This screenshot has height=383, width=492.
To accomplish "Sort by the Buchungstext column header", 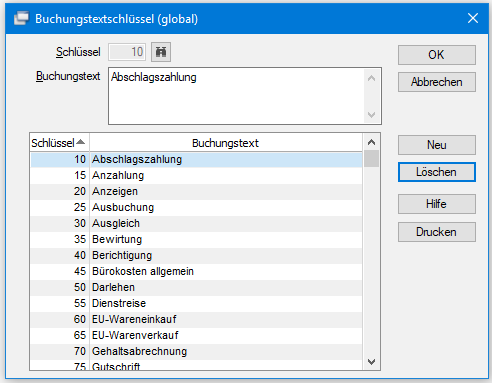I will [x=226, y=143].
